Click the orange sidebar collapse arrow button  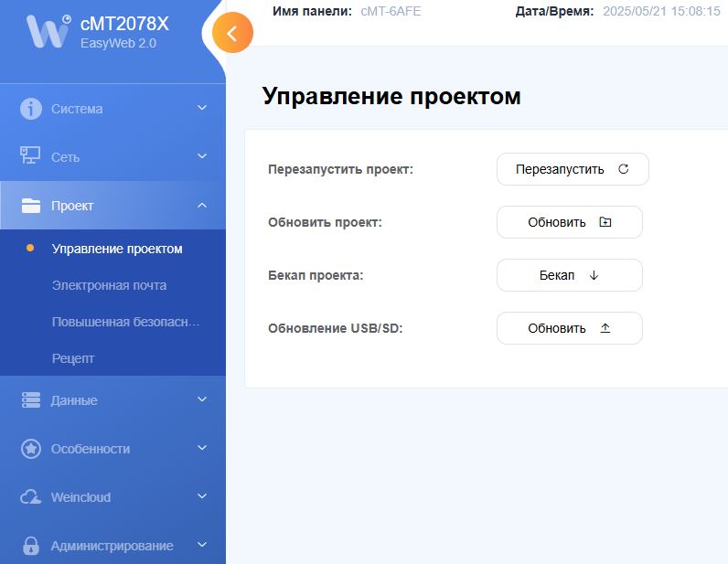point(232,34)
